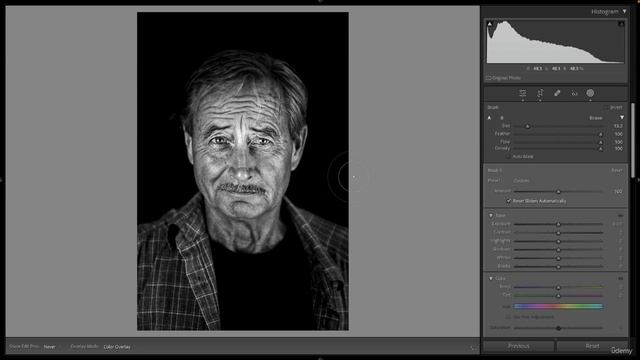Viewport: 640px width, 360px height.
Task: Click the Amount value 100 field
Action: (618, 191)
